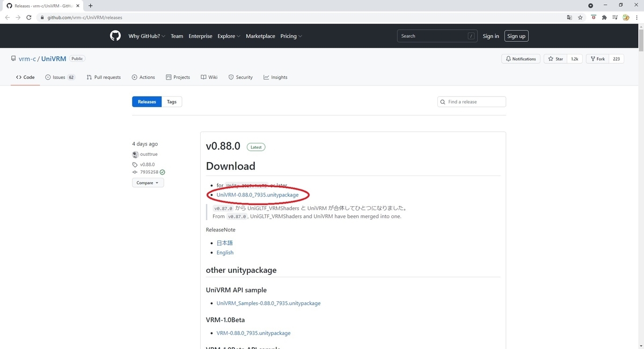Click the green commit status check icon
Screen dimensions: 644x349
click(162, 172)
